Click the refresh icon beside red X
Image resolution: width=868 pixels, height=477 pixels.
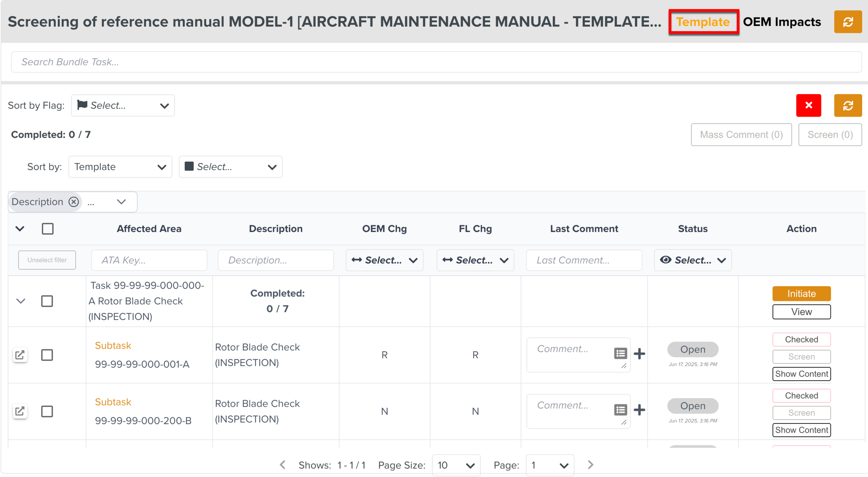click(847, 105)
